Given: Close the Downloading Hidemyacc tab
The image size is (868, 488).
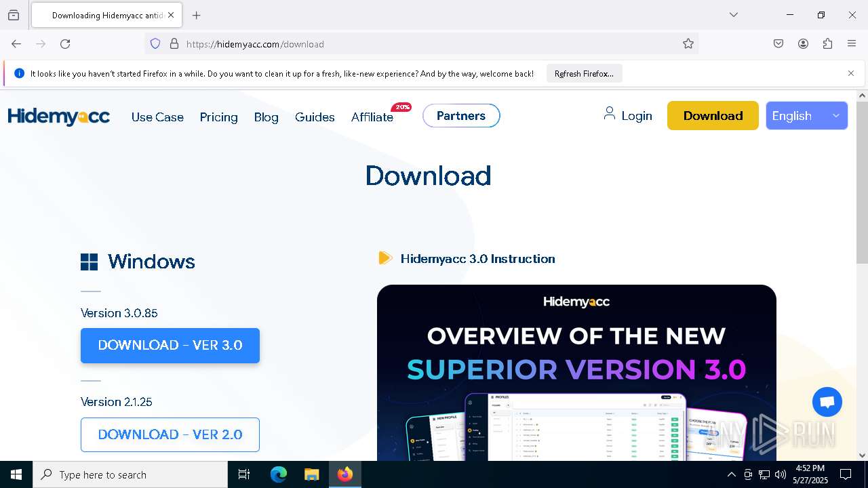Looking at the screenshot, I should click(171, 15).
